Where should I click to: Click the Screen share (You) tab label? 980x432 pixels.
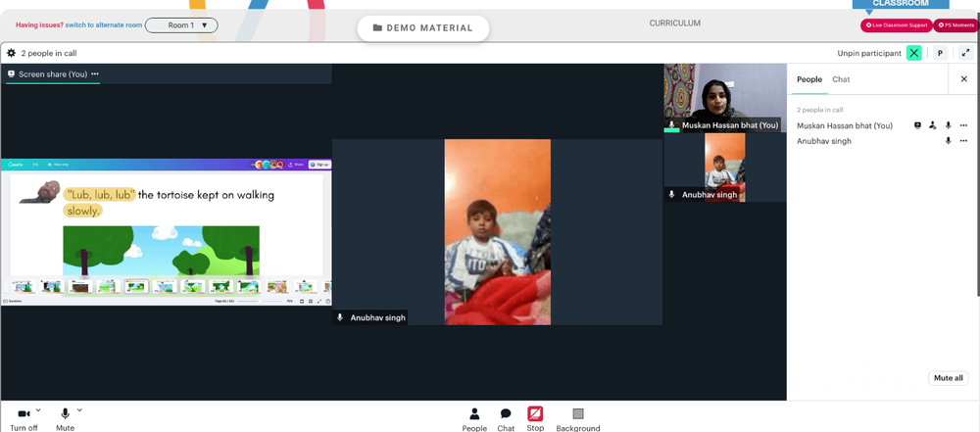pos(53,73)
